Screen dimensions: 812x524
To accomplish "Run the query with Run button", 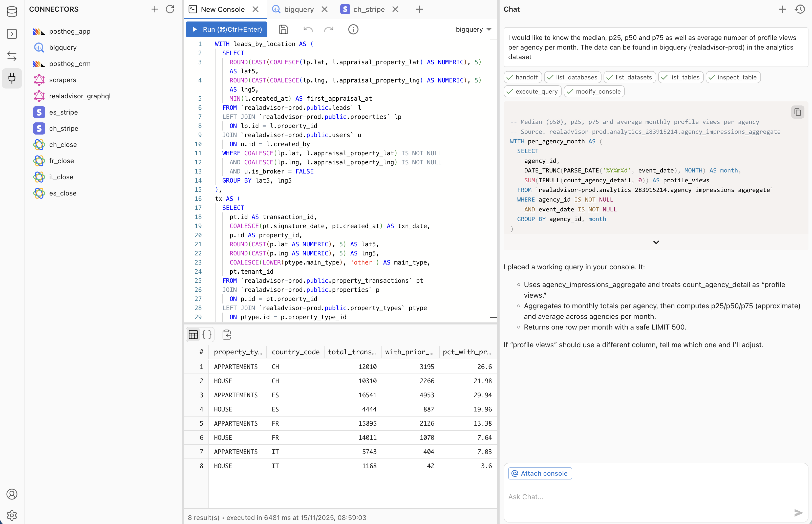I will click(227, 29).
